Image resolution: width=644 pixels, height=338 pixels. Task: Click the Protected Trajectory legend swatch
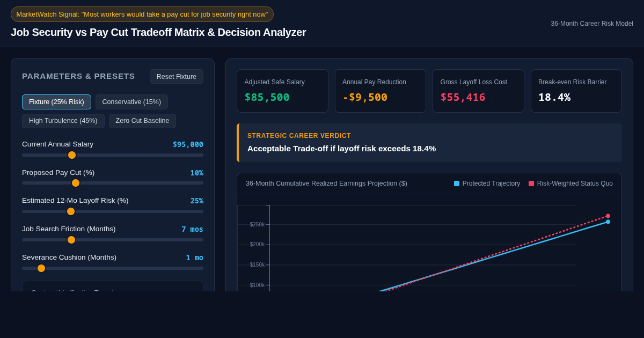tap(457, 183)
